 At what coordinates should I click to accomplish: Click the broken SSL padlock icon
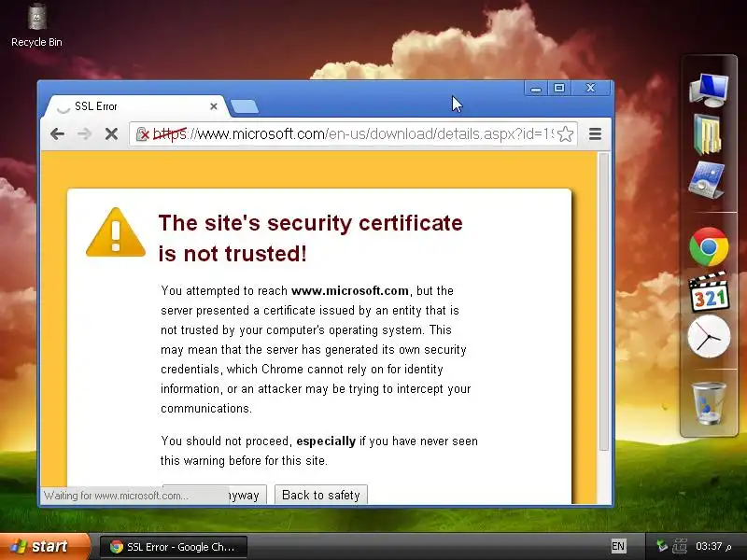coord(143,134)
